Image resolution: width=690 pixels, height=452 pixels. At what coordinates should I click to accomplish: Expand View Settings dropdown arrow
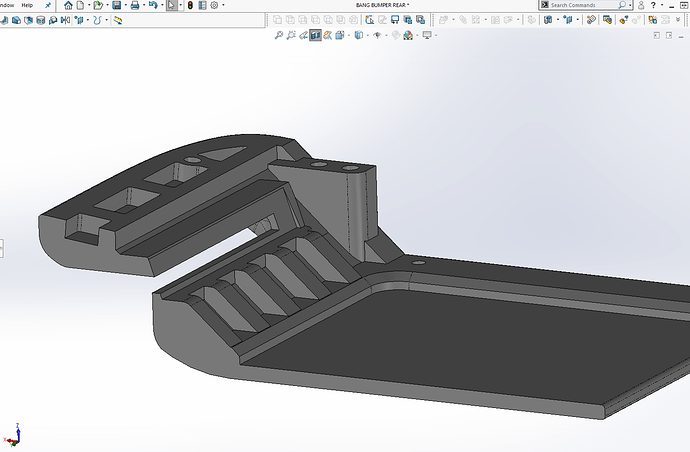[x=436, y=35]
